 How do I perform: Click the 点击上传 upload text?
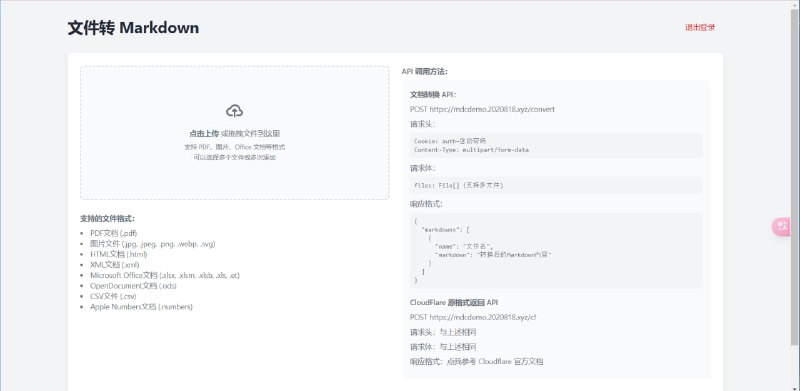[x=204, y=134]
